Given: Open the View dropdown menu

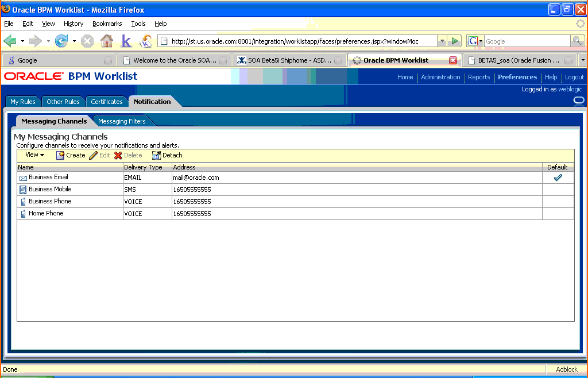Looking at the screenshot, I should point(34,155).
